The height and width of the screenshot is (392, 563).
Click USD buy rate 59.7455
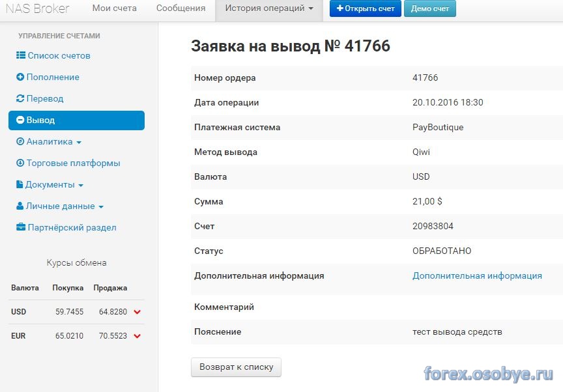[x=69, y=312]
